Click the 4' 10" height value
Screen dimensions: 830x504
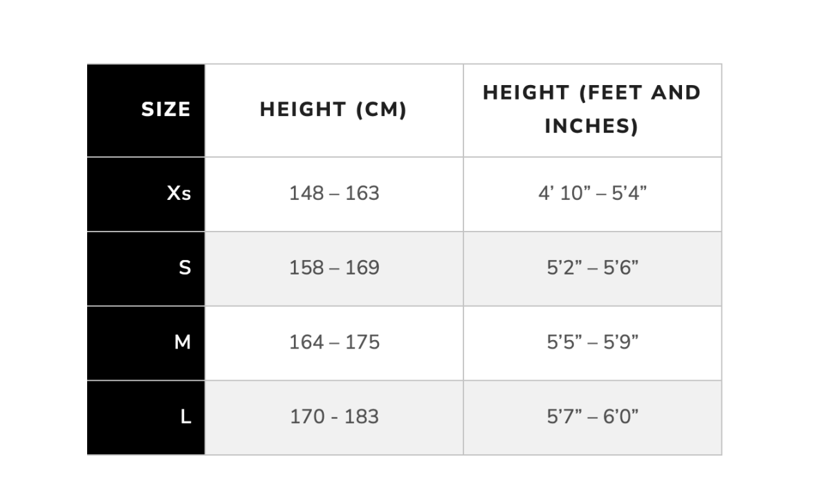pos(562,193)
